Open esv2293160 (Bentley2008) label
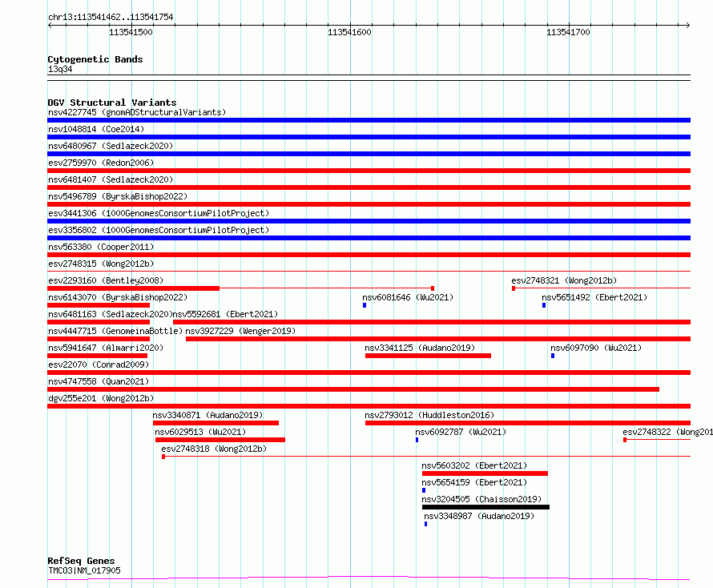Screen dimensions: 713x588 [106, 280]
